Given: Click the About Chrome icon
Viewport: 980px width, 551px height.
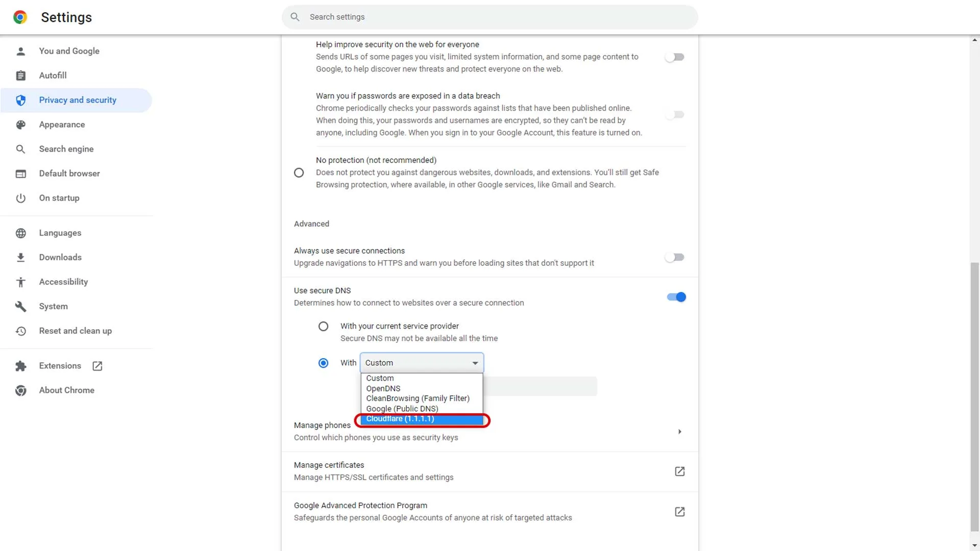Looking at the screenshot, I should pyautogui.click(x=21, y=390).
